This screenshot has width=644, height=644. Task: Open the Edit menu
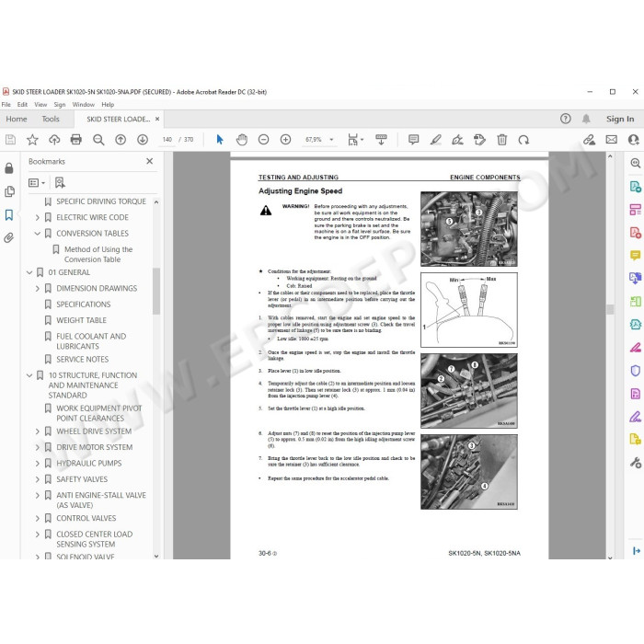click(x=22, y=105)
